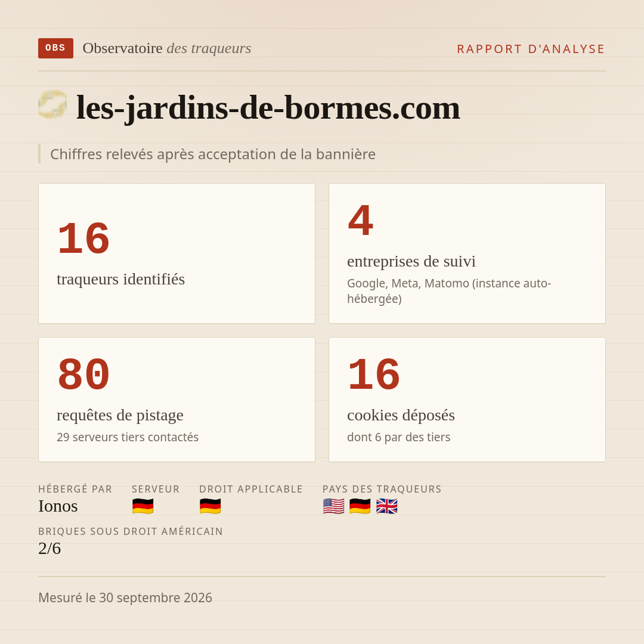Image resolution: width=644 pixels, height=644 pixels.
Task: Click the requêtes de pistage label
Action: (120, 415)
